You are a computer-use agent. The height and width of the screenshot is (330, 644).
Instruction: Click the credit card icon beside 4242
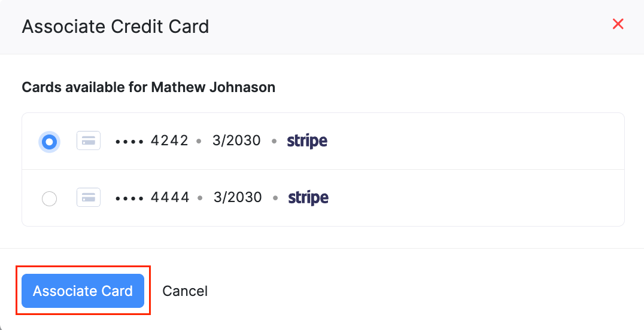pos(89,141)
